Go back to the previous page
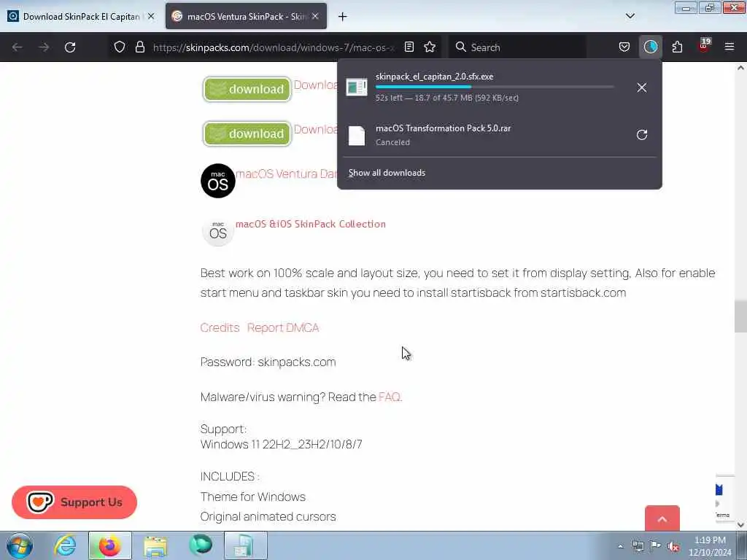Viewport: 747px width, 560px height. point(18,47)
